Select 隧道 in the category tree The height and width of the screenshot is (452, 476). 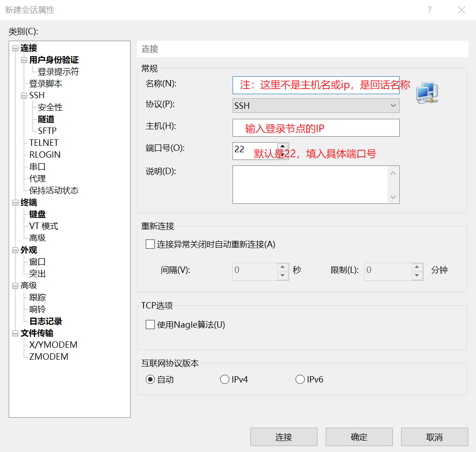coord(46,119)
